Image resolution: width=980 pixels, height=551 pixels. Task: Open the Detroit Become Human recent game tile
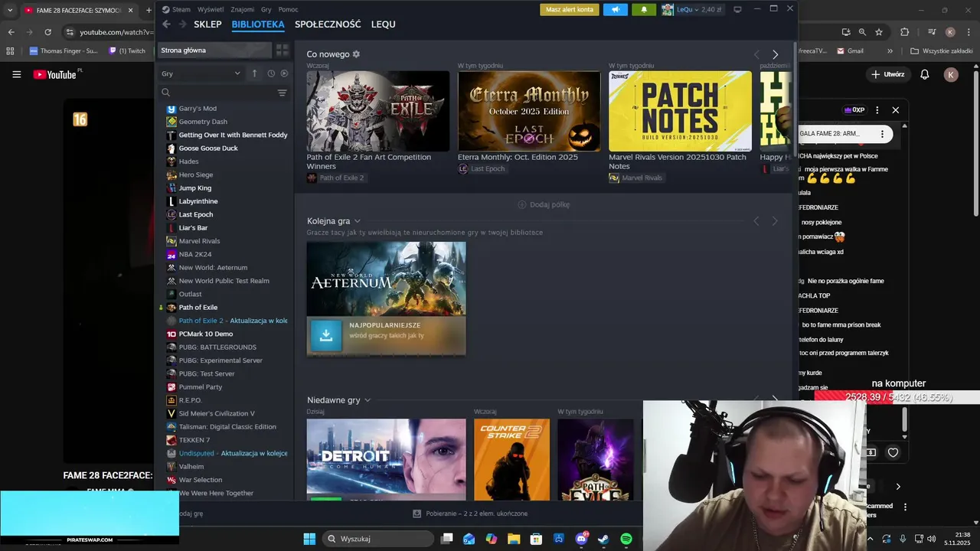[386, 459]
